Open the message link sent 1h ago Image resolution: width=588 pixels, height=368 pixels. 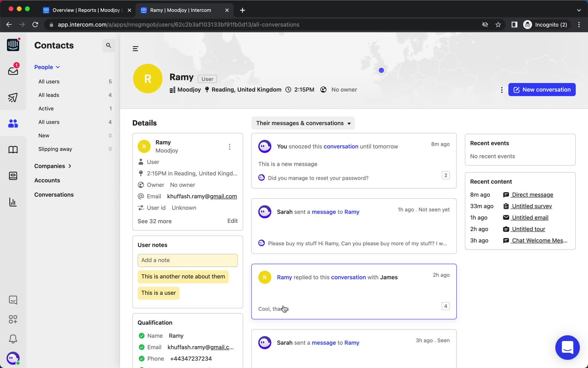[x=324, y=212]
